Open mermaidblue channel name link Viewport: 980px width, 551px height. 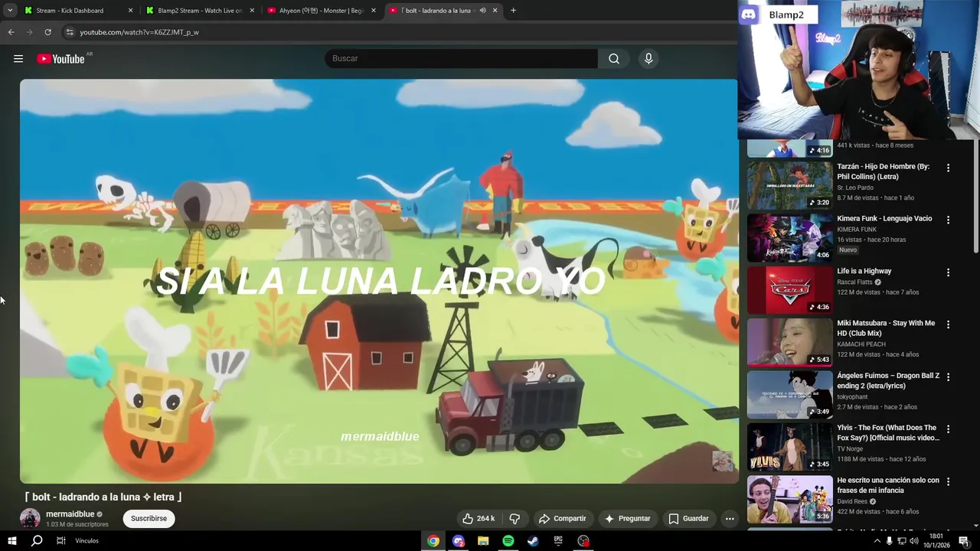(x=70, y=514)
